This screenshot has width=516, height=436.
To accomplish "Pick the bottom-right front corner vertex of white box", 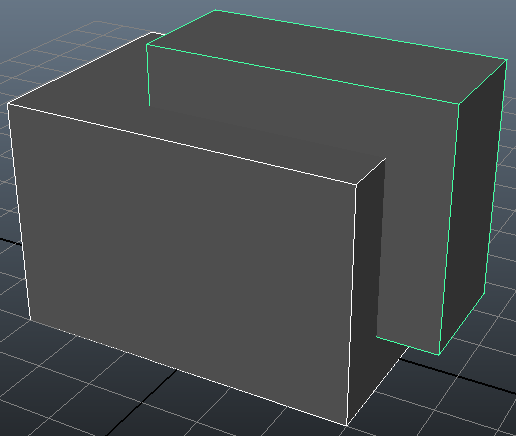I will pos(347,426).
